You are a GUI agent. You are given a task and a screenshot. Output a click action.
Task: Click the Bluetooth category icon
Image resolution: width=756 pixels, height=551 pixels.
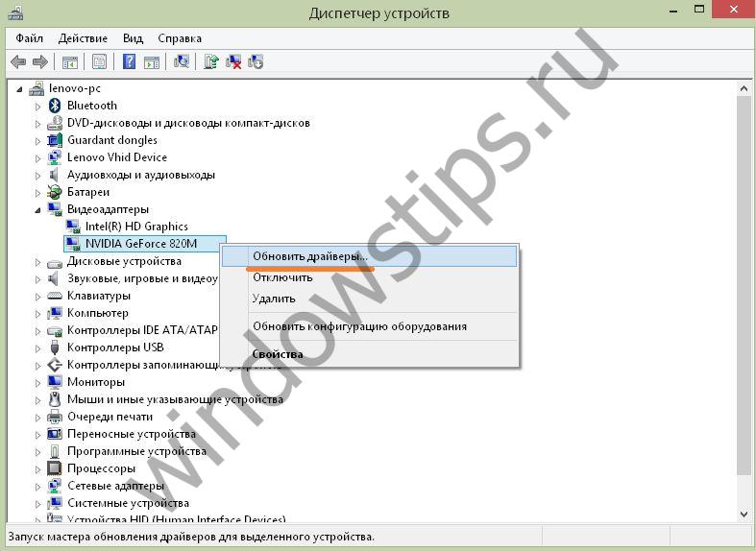click(55, 106)
